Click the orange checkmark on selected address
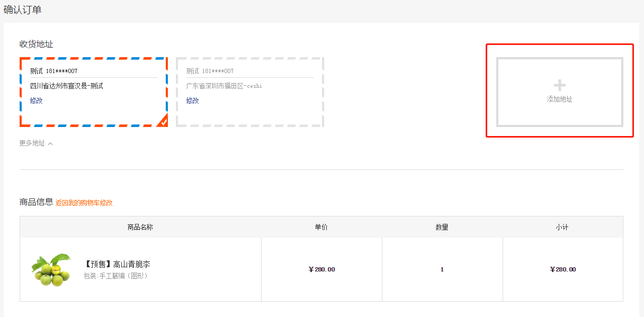This screenshot has width=644, height=317. [163, 122]
